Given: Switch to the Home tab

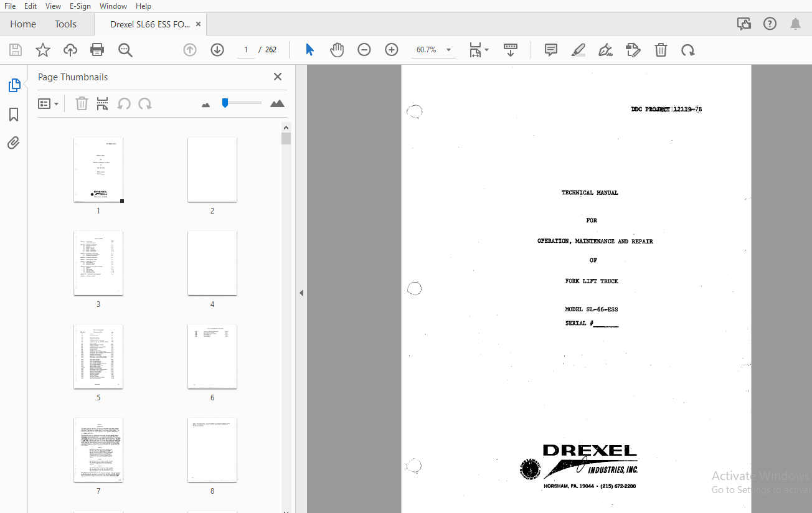Looking at the screenshot, I should tap(23, 24).
